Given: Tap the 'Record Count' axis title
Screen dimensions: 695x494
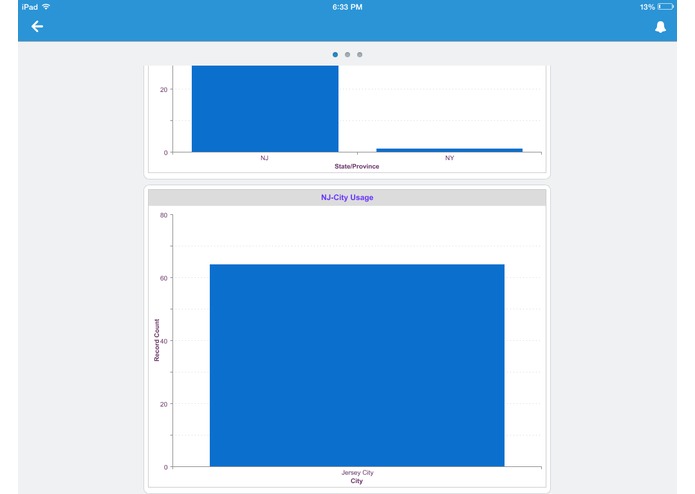Looking at the screenshot, I should click(x=156, y=340).
